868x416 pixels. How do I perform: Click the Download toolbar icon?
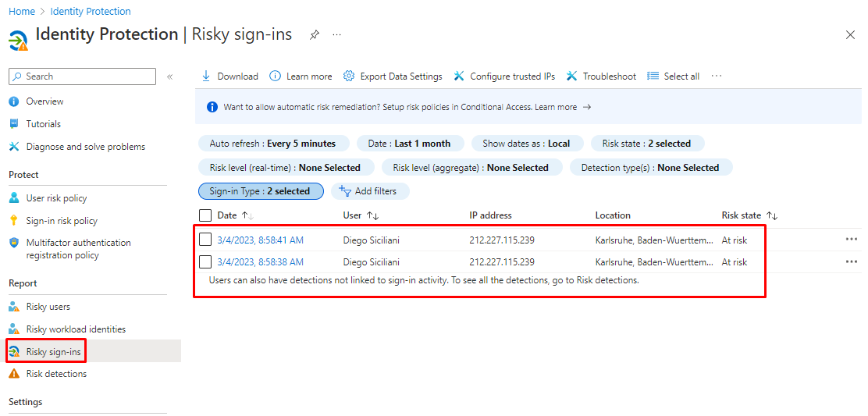click(x=207, y=76)
